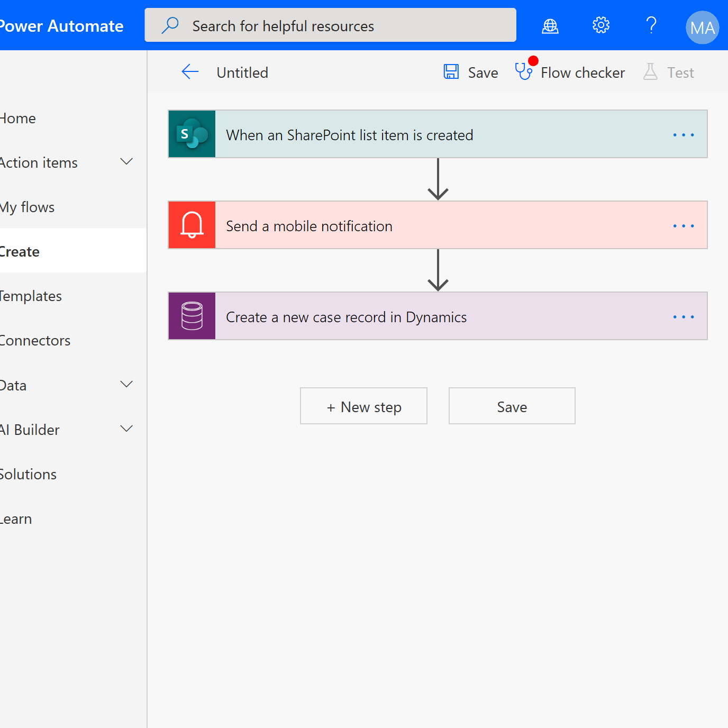Click the New step button

pyautogui.click(x=363, y=406)
